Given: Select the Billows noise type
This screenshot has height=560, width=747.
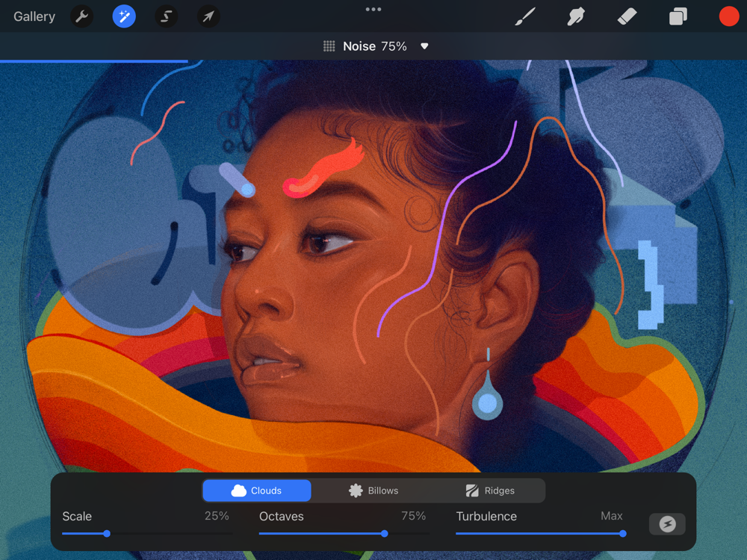Looking at the screenshot, I should coord(373,491).
